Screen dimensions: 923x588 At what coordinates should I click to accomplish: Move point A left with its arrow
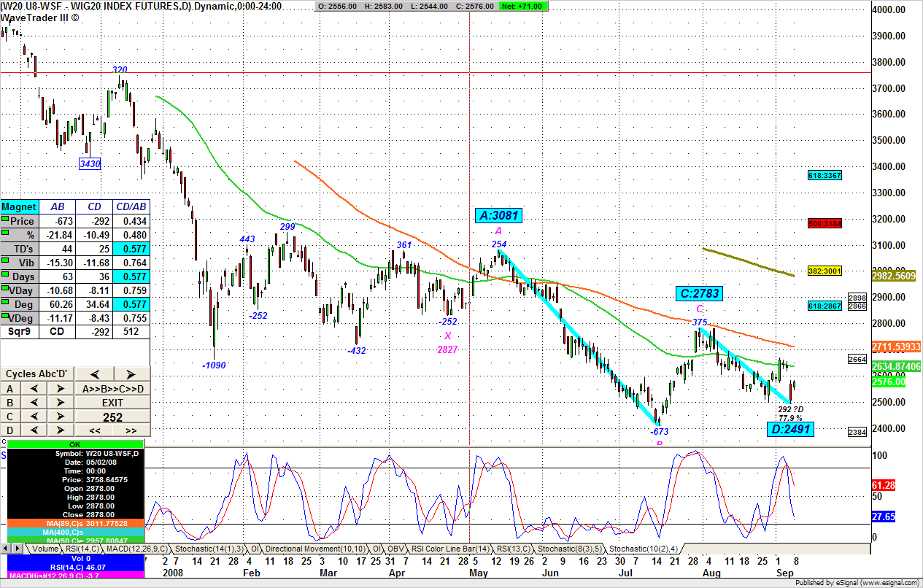click(34, 388)
